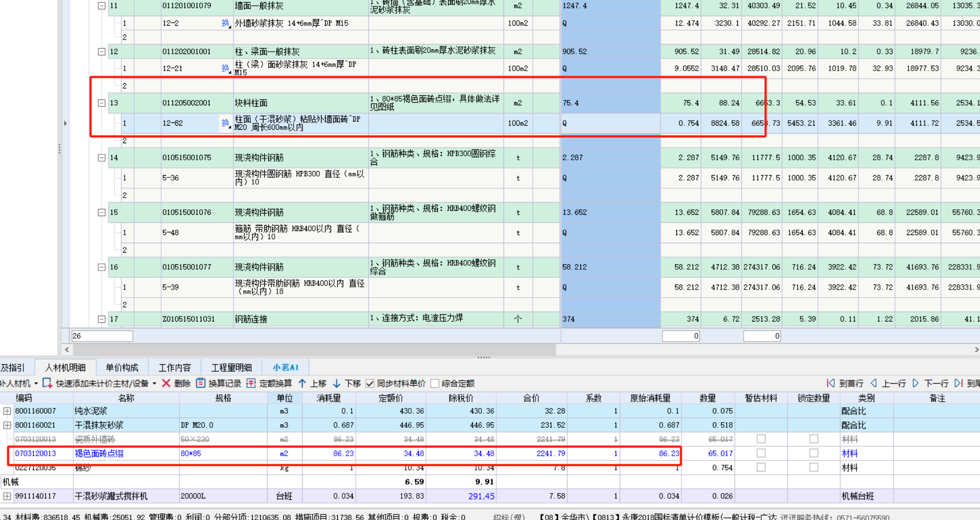Image resolution: width=980 pixels, height=520 pixels.
Task: Go to previous row with 上一行
Action: (888, 383)
